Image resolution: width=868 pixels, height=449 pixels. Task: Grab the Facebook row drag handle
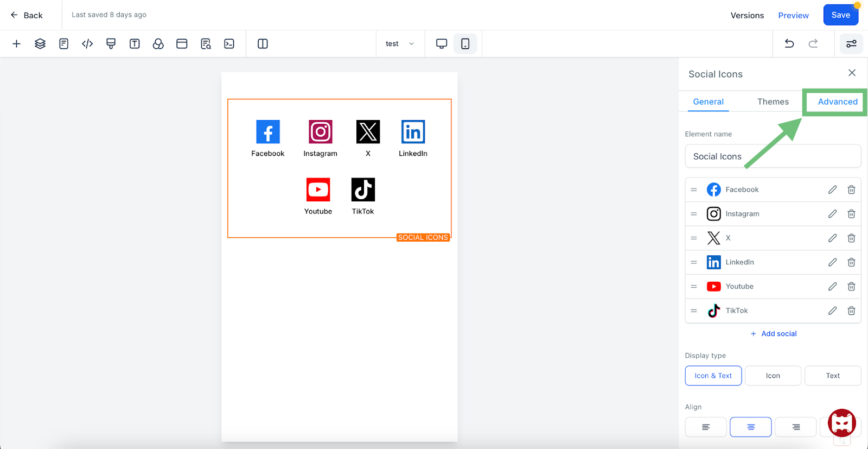point(693,189)
